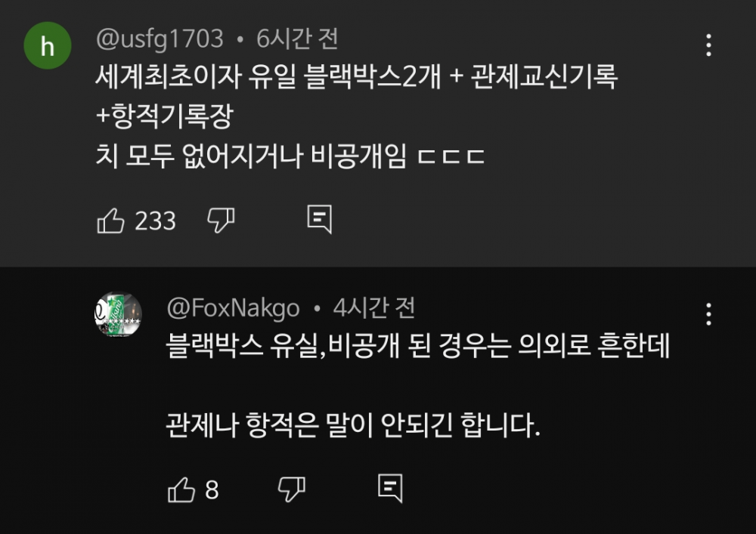This screenshot has width=756, height=534.
Task: Dislike the comment by @usfg1703
Action: 221,221
